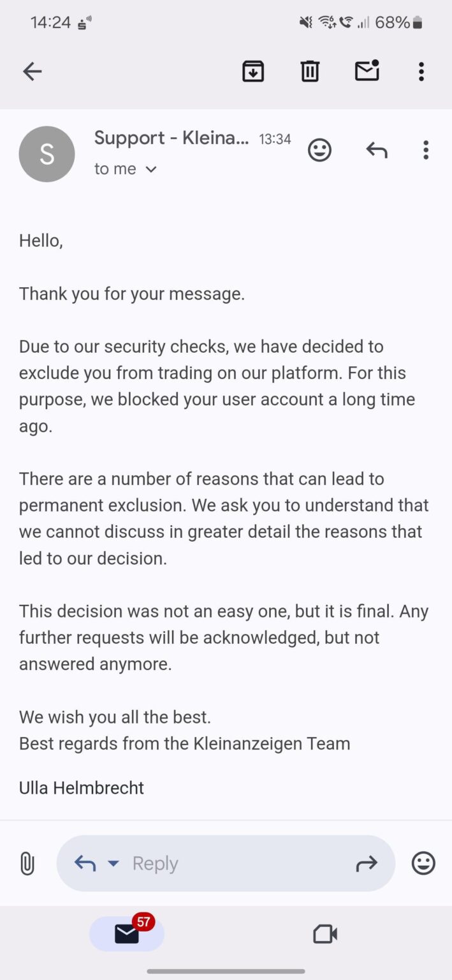This screenshot has width=452, height=980.
Task: Switch to Mail tab with 57 badge
Action: pyautogui.click(x=127, y=934)
